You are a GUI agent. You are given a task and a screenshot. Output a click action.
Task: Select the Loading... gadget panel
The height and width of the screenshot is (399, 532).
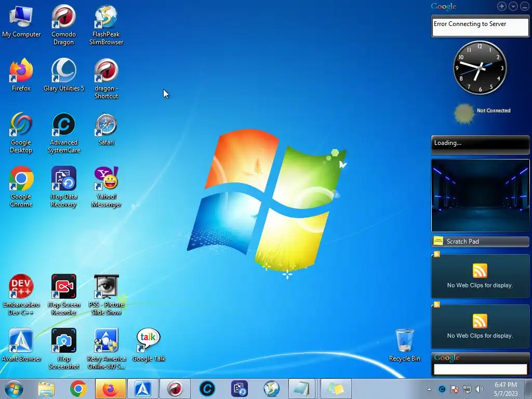click(480, 144)
